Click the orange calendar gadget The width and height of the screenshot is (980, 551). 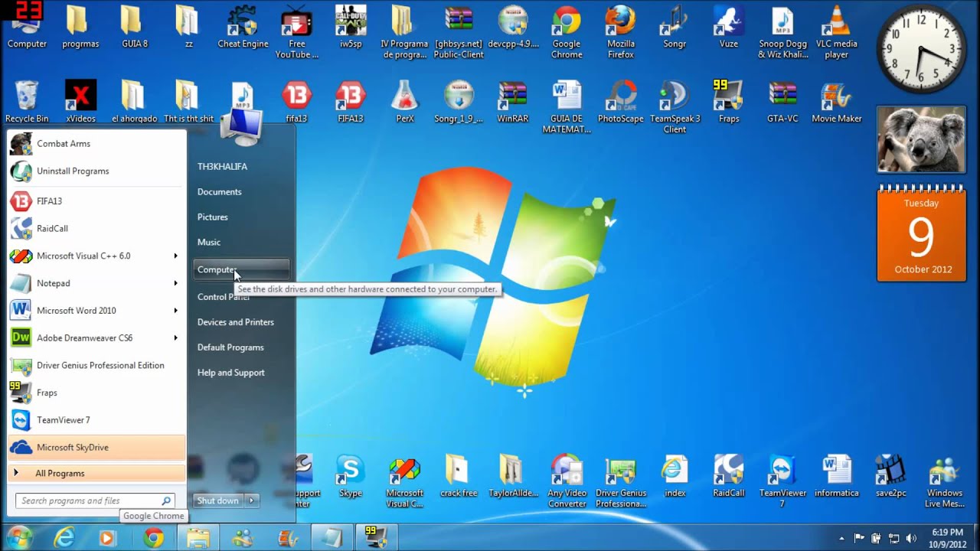[921, 233]
